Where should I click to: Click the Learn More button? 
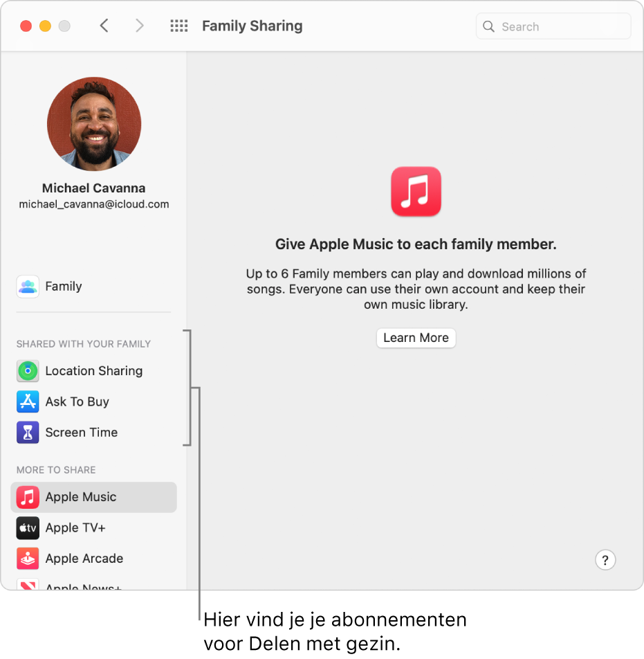416,338
